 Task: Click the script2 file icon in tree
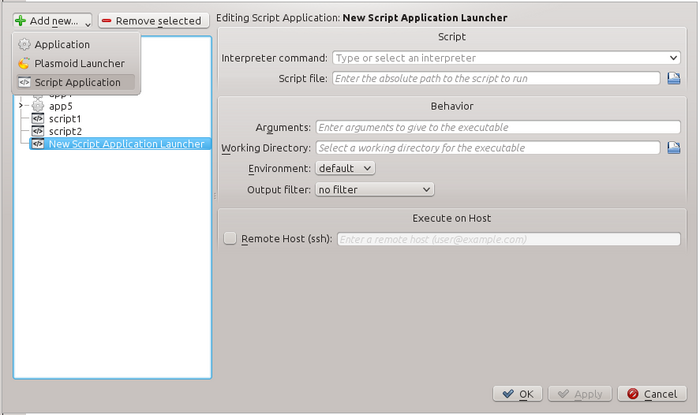(x=38, y=131)
